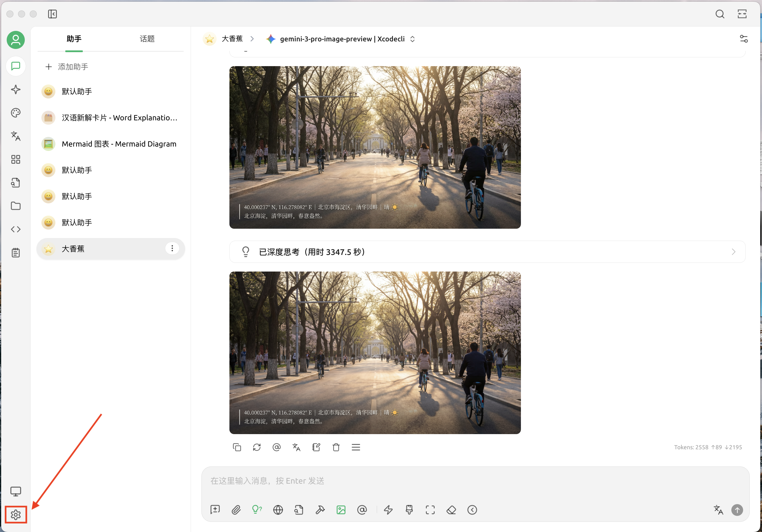This screenshot has height=532, width=762.
Task: Toggle the thinking lightbulb in input bar
Action: click(257, 510)
